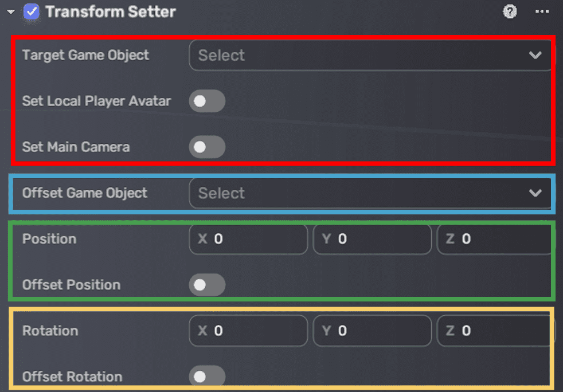Click the Rotation Y value field

[x=373, y=331]
